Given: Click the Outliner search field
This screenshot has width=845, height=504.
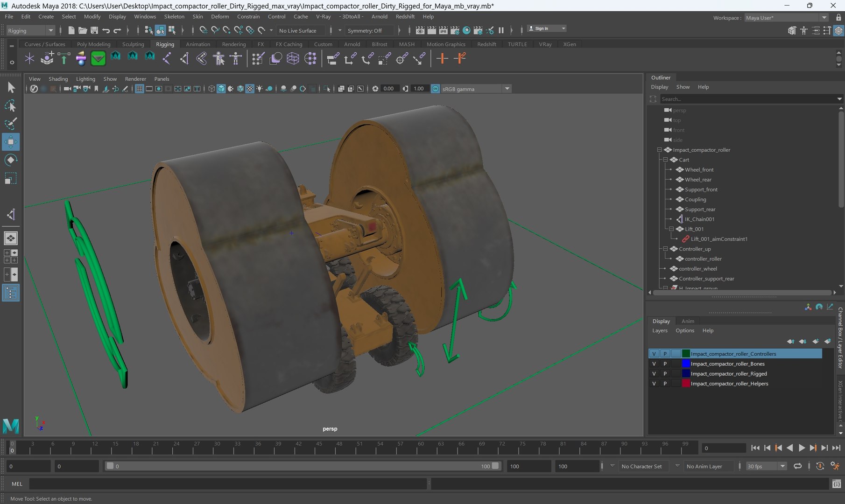Looking at the screenshot, I should coord(748,99).
